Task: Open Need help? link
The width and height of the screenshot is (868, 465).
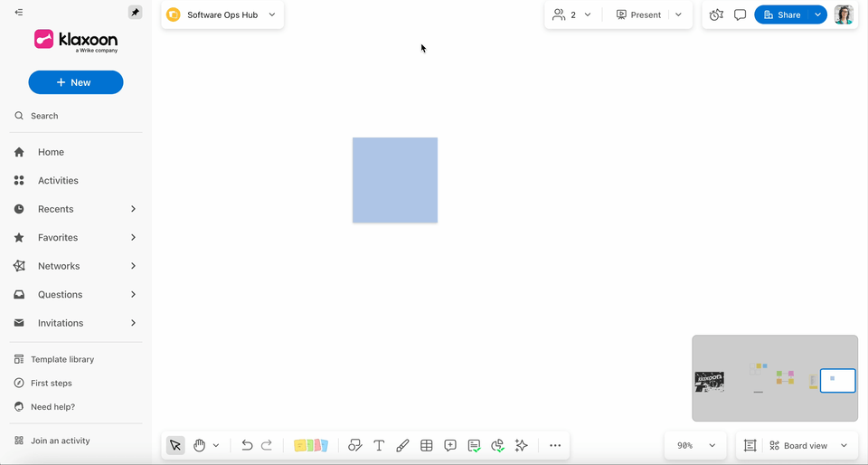Action: click(45, 407)
